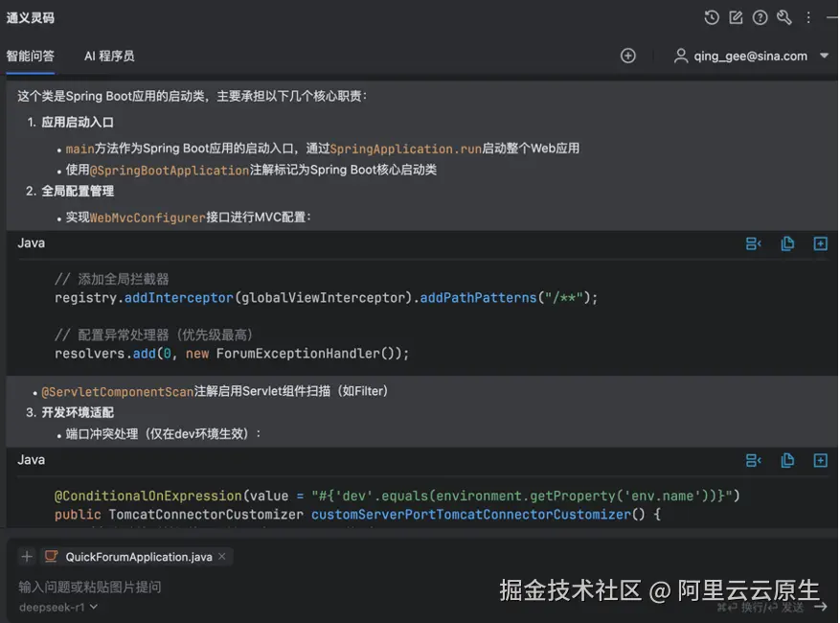Start a new chat with plus circle icon

[x=628, y=56]
